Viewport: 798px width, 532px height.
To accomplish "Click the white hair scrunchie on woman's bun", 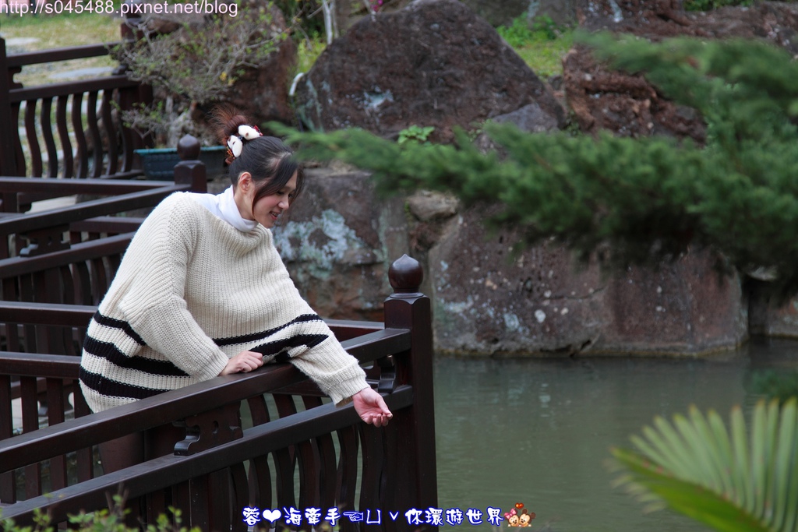I will tap(243, 139).
